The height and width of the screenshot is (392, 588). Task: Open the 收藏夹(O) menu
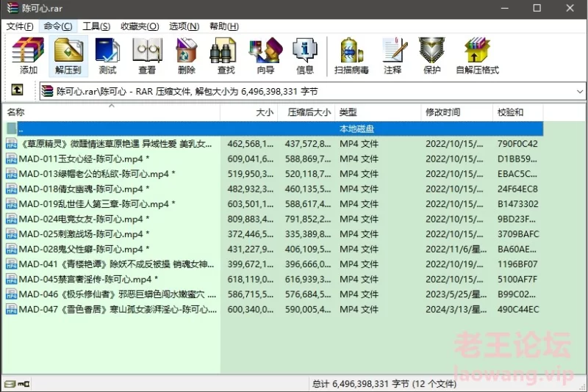[140, 26]
